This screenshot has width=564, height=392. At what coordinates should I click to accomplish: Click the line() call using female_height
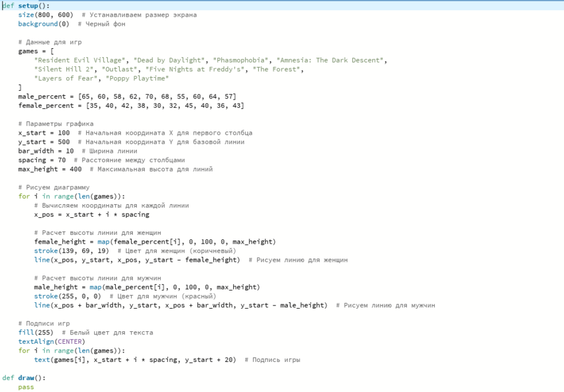click(137, 260)
